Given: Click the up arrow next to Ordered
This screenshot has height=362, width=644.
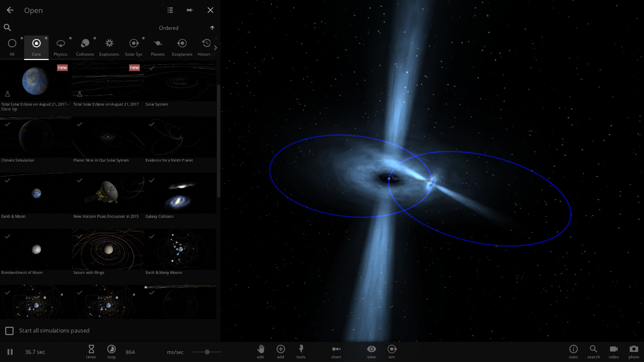Looking at the screenshot, I should coord(212,28).
